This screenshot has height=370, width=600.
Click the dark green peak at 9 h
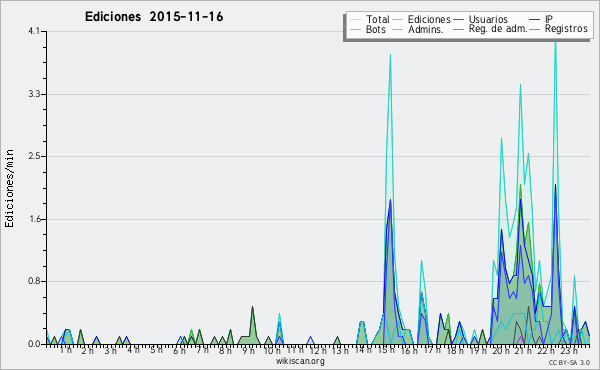click(252, 308)
